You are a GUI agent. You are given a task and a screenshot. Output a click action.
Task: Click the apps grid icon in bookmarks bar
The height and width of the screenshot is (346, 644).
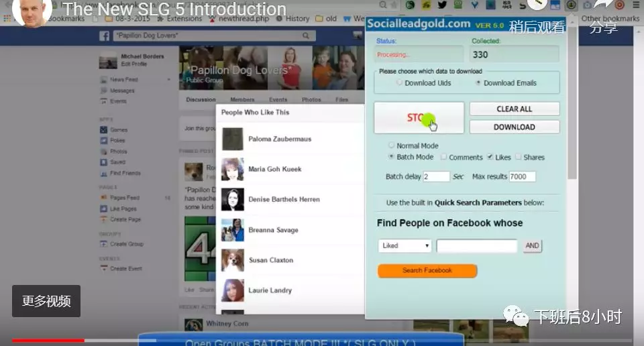[x=7, y=19]
